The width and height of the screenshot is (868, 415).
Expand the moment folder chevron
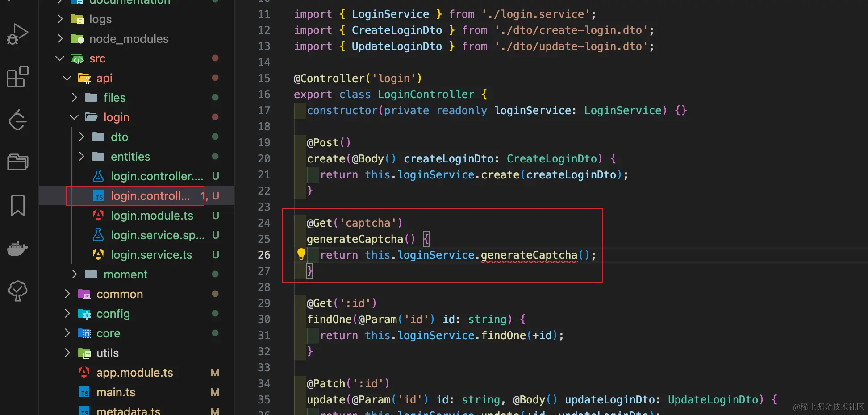(x=74, y=274)
